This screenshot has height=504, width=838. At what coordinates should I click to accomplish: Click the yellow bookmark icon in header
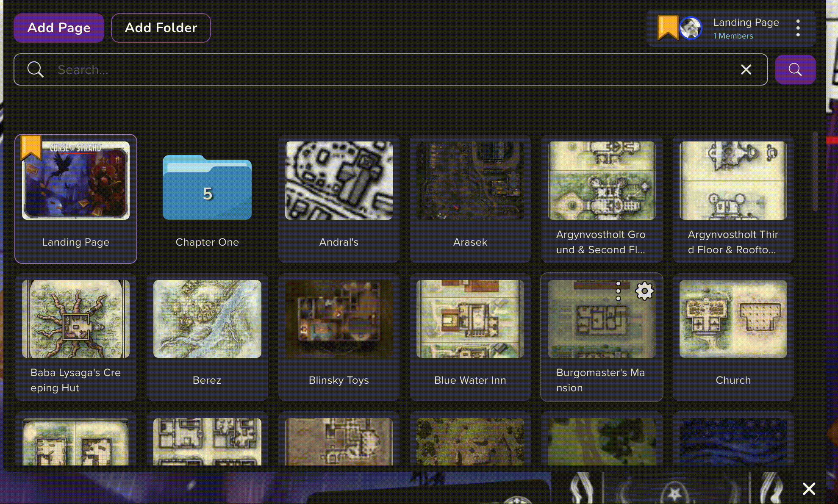click(x=667, y=27)
